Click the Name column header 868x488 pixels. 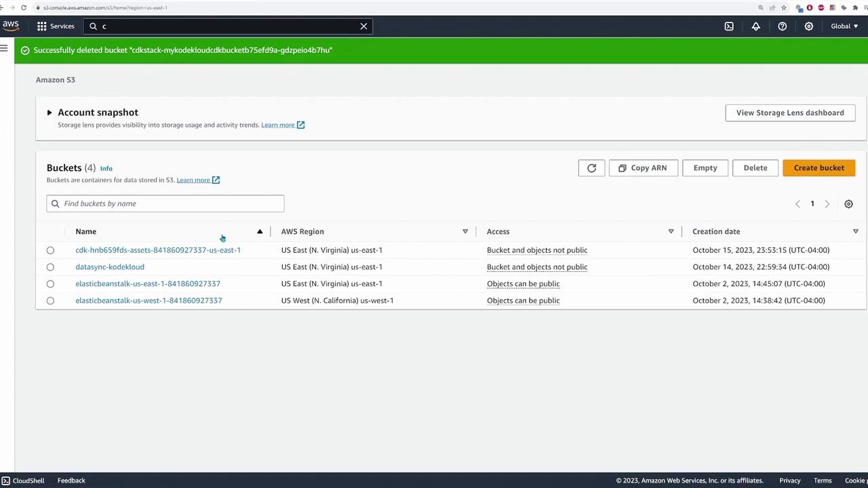coord(86,232)
